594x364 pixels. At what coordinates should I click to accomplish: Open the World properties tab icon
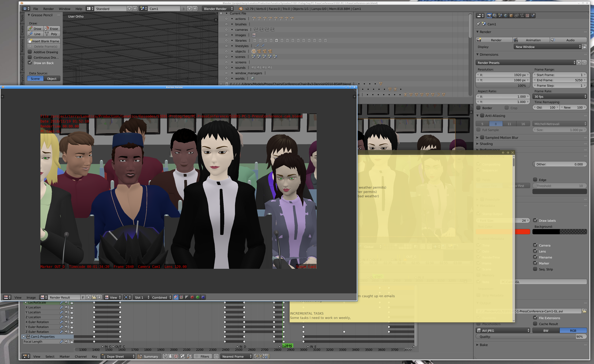coord(506,16)
